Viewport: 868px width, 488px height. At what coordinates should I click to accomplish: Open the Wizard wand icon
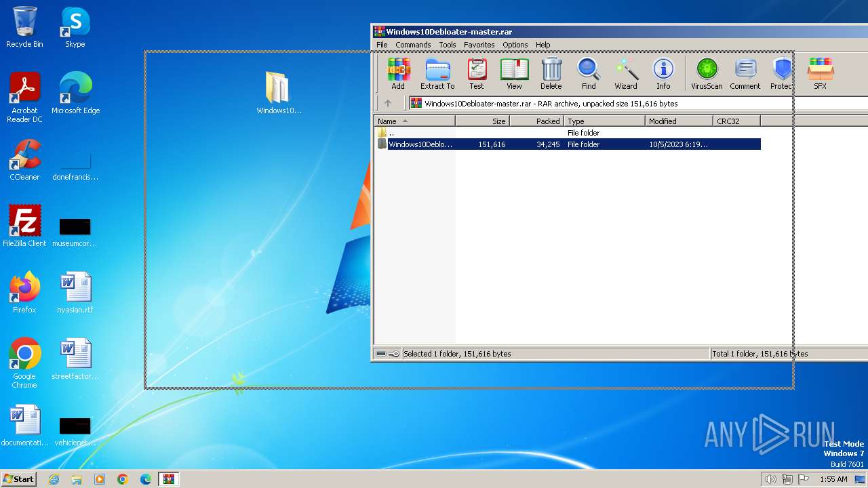(626, 74)
